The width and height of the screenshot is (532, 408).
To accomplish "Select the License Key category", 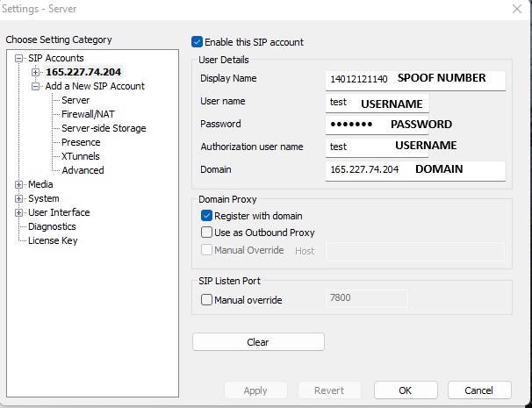I will point(53,240).
